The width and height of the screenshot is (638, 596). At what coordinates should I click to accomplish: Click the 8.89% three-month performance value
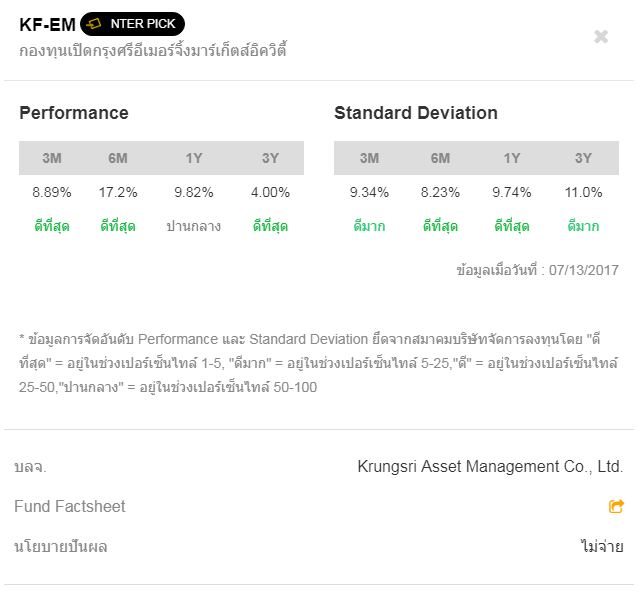point(52,192)
